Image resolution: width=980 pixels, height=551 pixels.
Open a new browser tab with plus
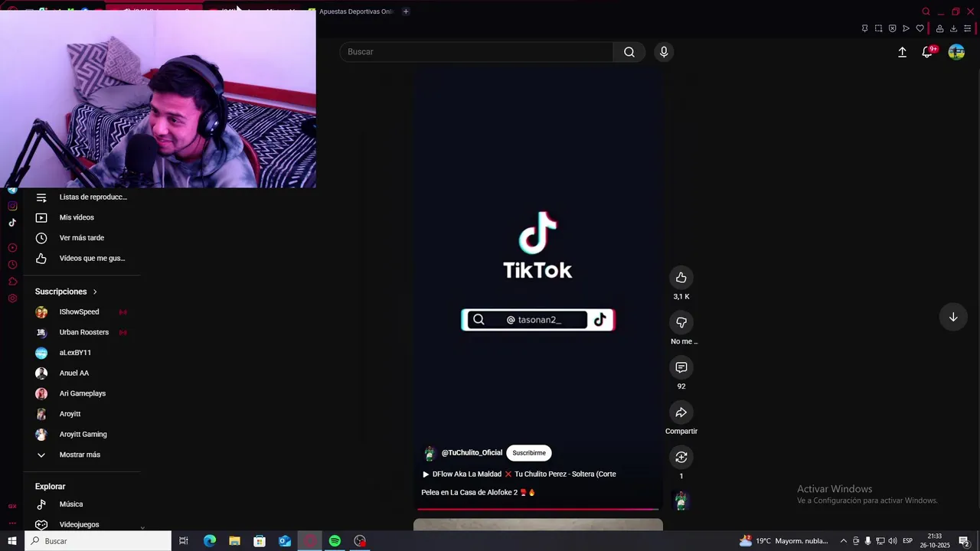(406, 11)
